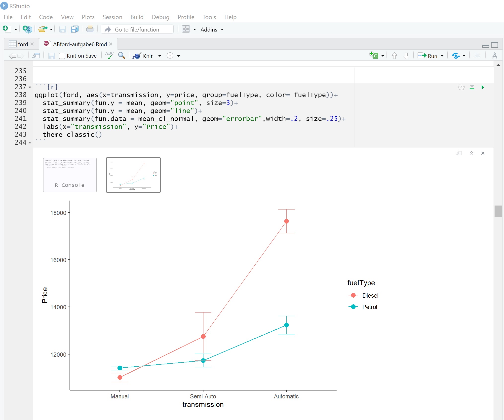This screenshot has height=420, width=504.
Task: Open the Code menu
Action: [46, 17]
